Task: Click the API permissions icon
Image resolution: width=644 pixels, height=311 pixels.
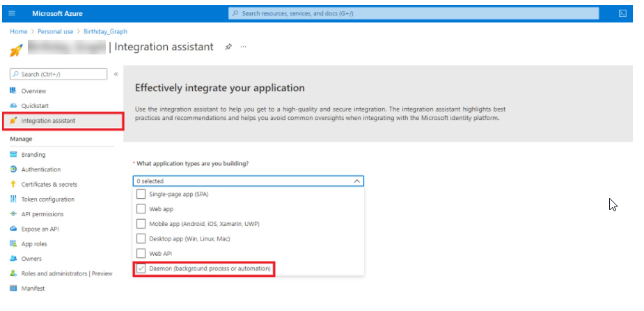Action: tap(13, 214)
